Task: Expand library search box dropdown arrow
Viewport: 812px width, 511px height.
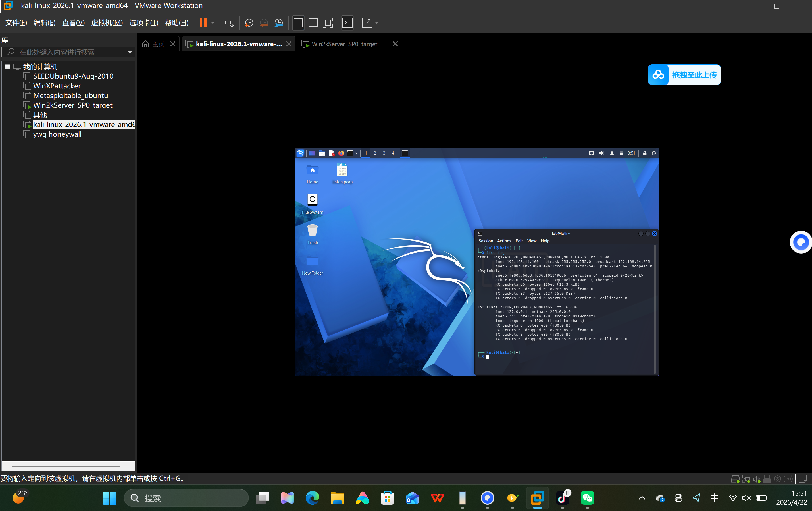Action: (x=130, y=52)
